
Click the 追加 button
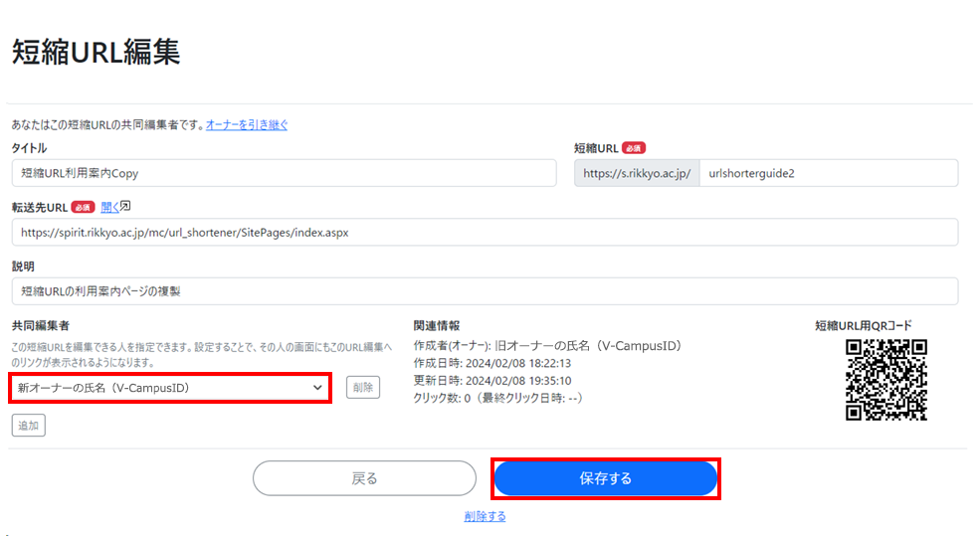29,426
